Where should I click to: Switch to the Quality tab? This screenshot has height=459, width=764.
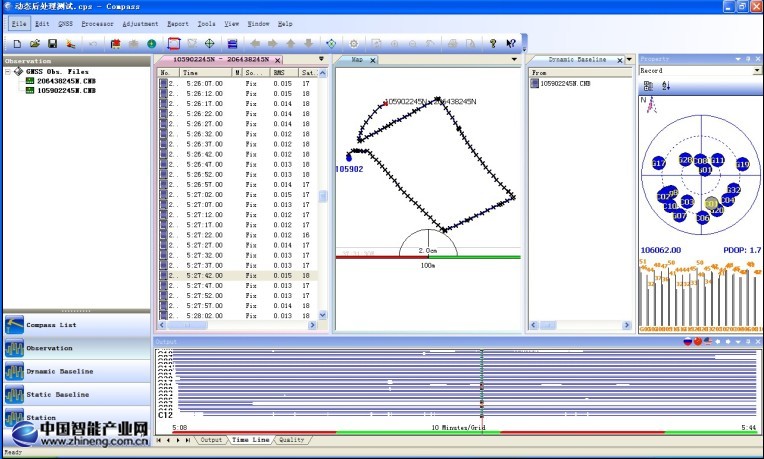pyautogui.click(x=291, y=440)
